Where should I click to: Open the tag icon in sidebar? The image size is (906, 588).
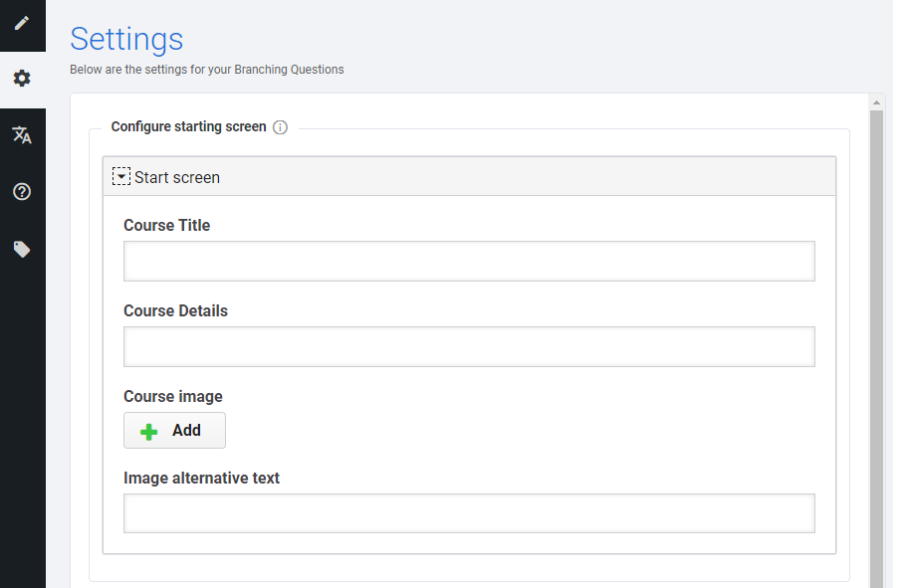[x=22, y=249]
